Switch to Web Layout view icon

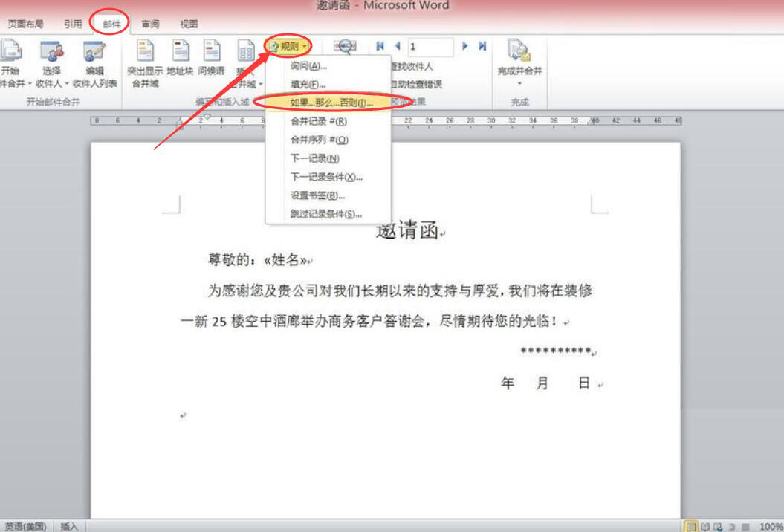(x=718, y=527)
